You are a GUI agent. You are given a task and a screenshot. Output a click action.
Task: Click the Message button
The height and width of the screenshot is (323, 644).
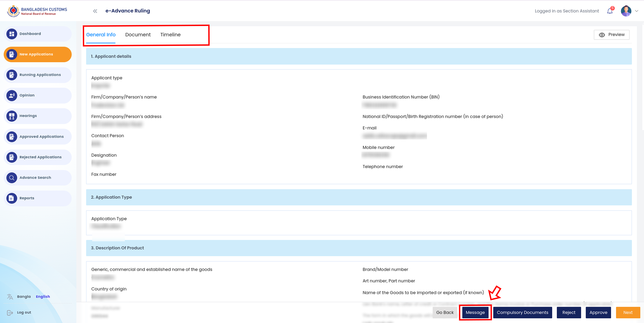(475, 313)
